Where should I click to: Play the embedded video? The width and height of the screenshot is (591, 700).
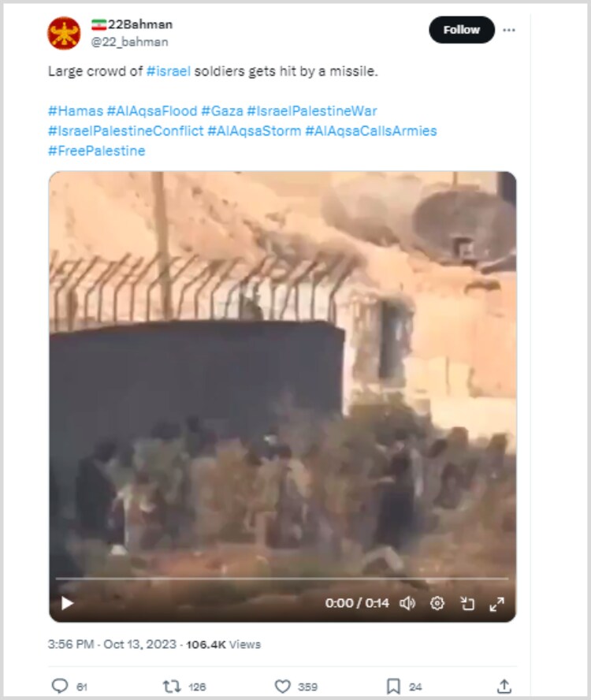tap(67, 603)
